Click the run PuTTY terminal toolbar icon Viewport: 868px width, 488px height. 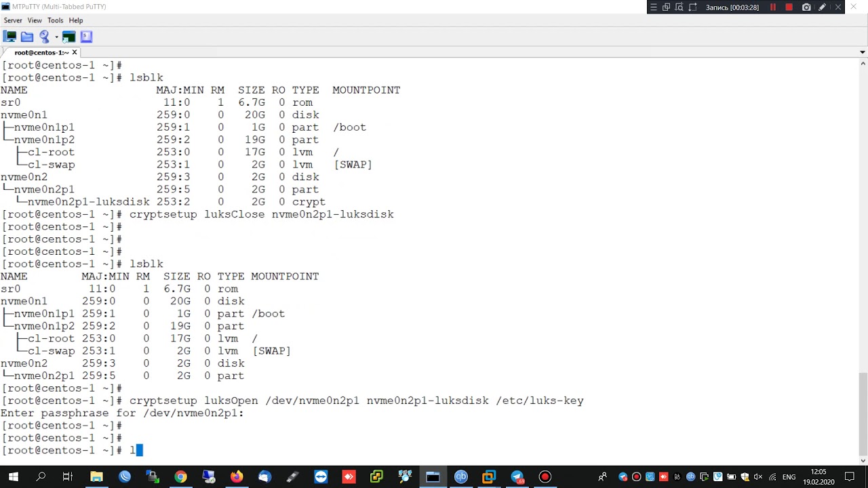point(69,37)
